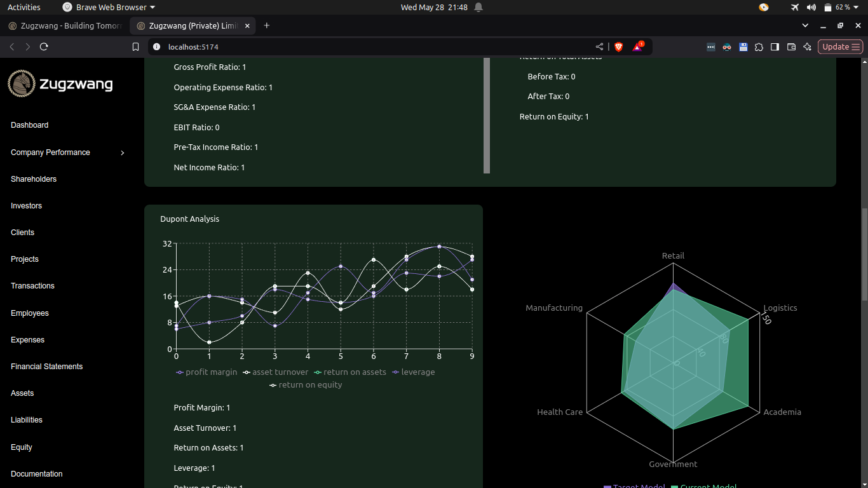Toggle airplane mode indicator in system tray
868x488 pixels.
[794, 7]
